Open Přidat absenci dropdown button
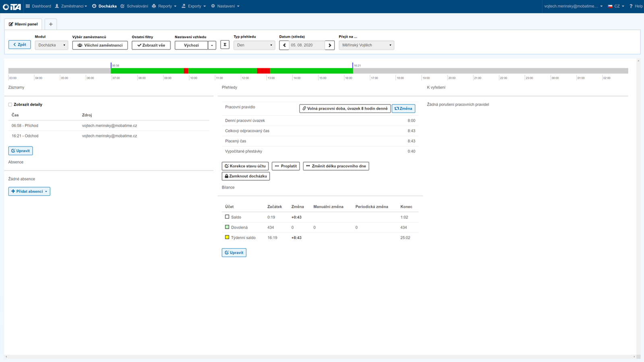The width and height of the screenshot is (644, 362). click(29, 191)
